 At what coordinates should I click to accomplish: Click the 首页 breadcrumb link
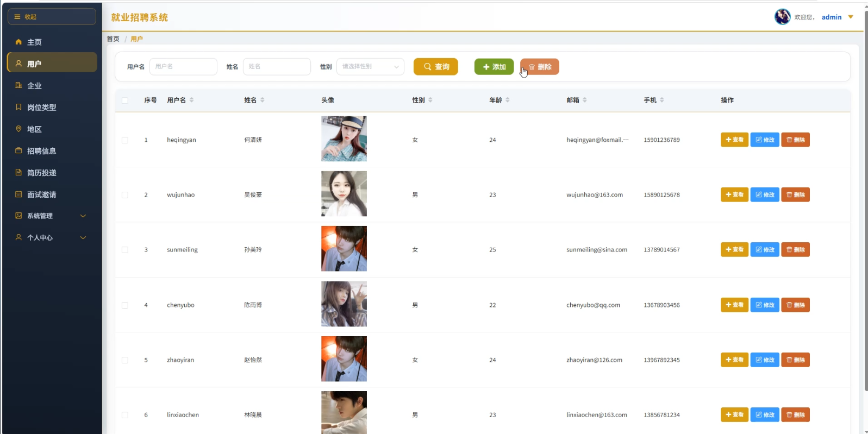point(113,39)
